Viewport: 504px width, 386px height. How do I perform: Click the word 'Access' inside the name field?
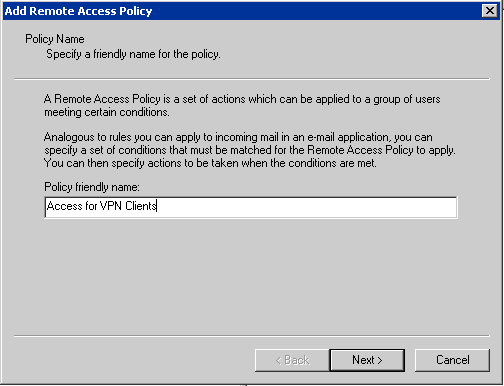[65, 206]
